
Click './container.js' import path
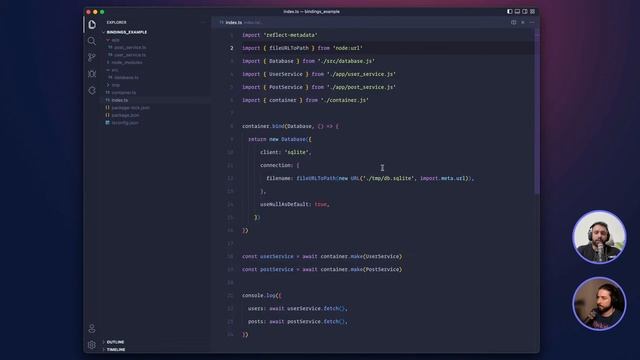(x=344, y=100)
